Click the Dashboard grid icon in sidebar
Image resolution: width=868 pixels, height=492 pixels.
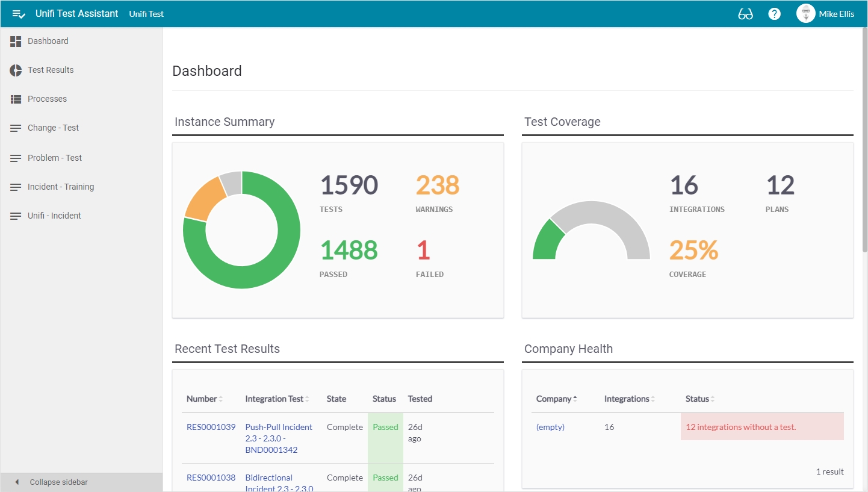point(16,41)
